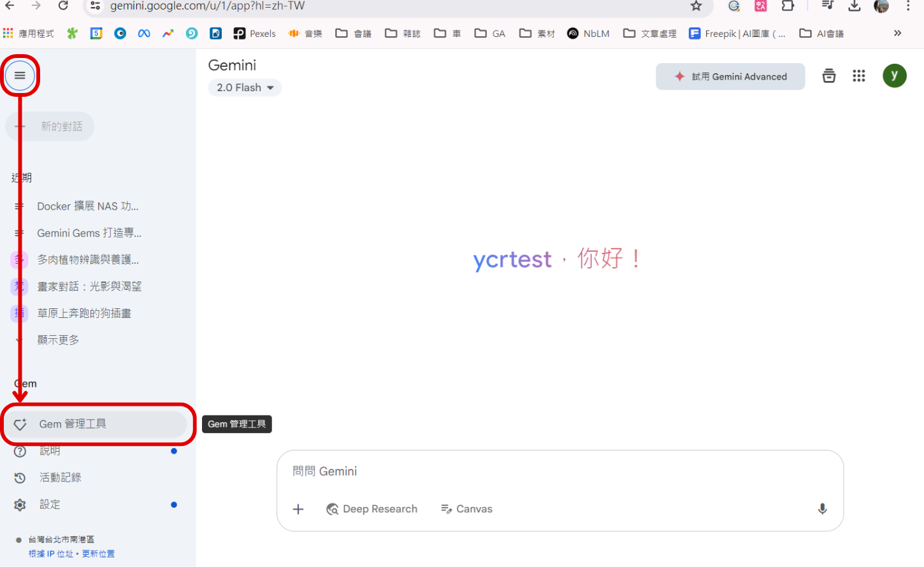Open the GA bookmark folder

(490, 33)
